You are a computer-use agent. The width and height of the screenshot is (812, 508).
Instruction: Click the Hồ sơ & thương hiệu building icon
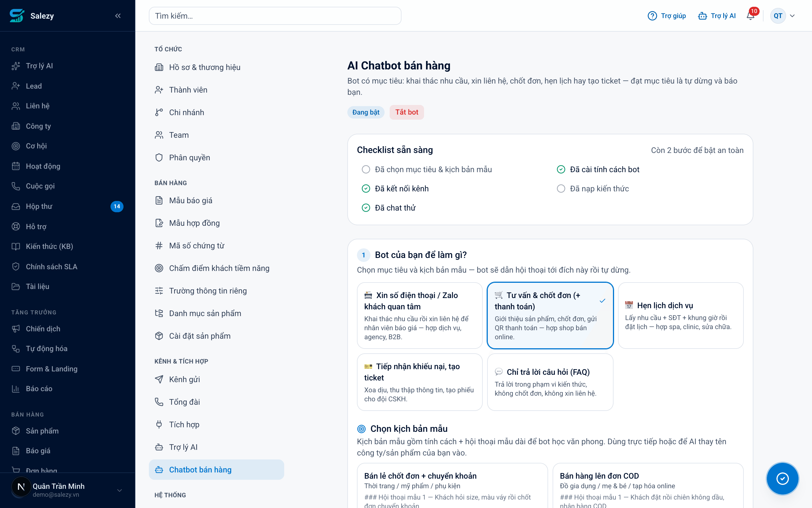159,67
